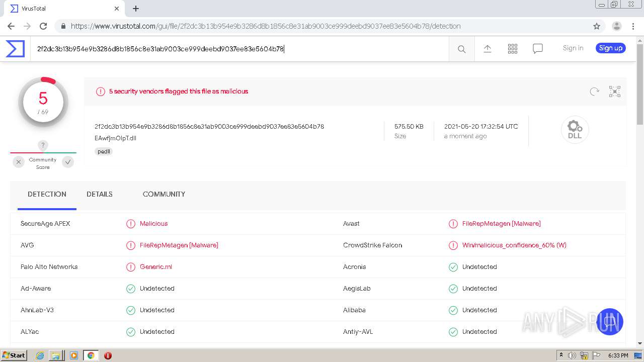Vote negative with community X icon

click(19, 162)
